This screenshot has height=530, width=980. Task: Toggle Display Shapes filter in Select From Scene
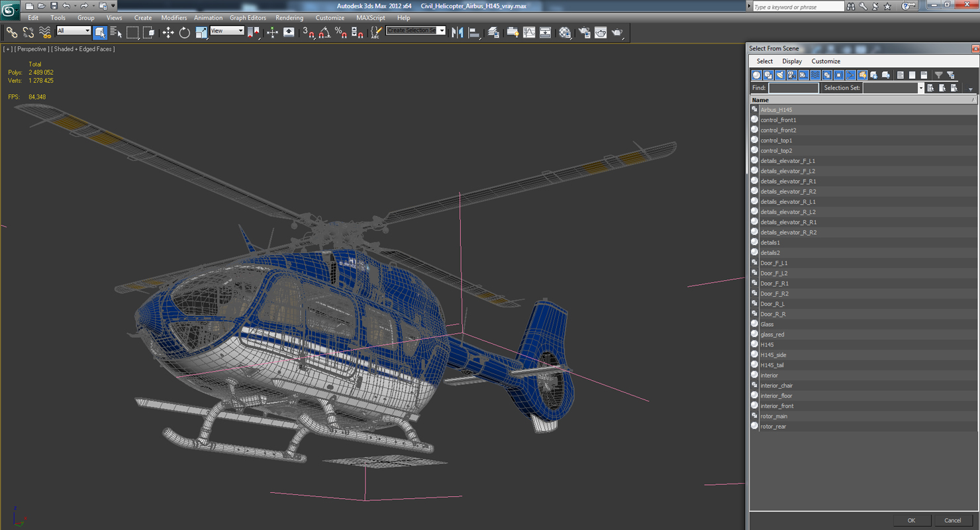[768, 75]
